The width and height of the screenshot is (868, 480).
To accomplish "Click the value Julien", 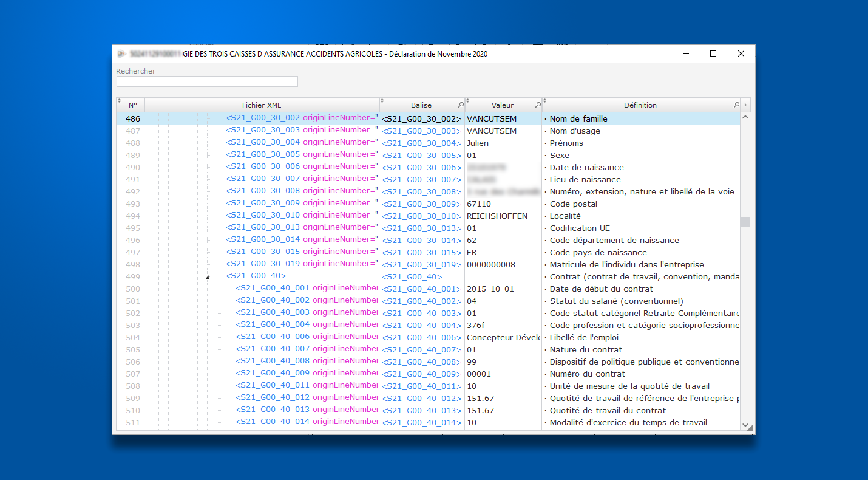I will (x=478, y=143).
